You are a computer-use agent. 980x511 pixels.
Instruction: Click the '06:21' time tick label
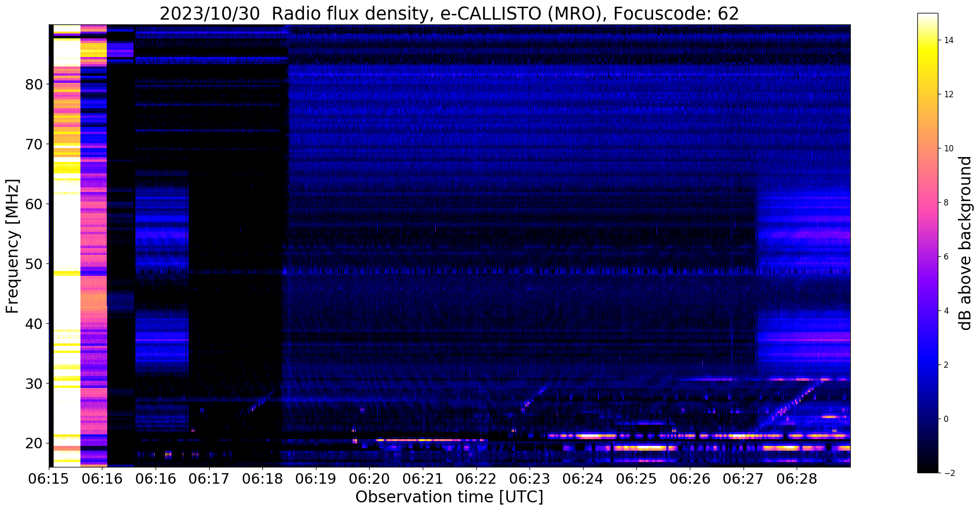click(423, 478)
